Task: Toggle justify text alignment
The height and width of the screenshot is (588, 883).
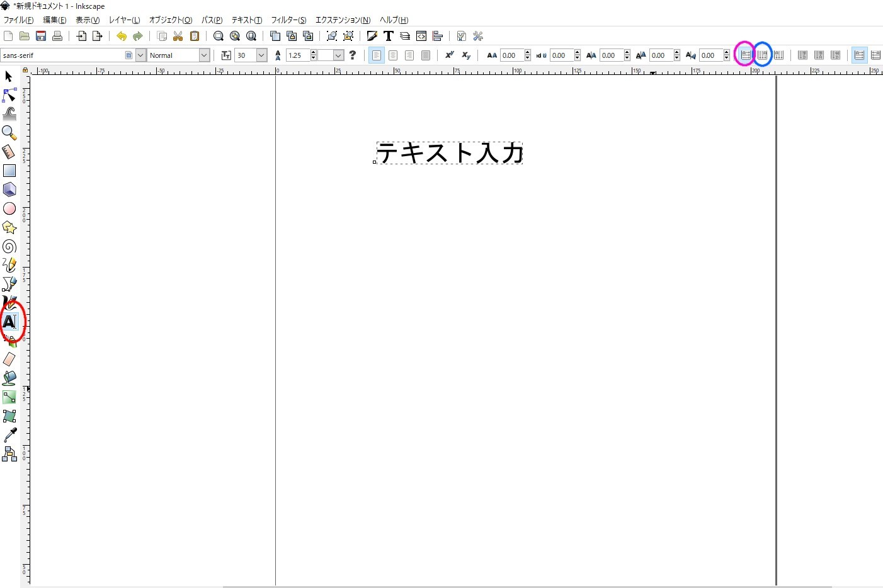Action: click(x=426, y=55)
